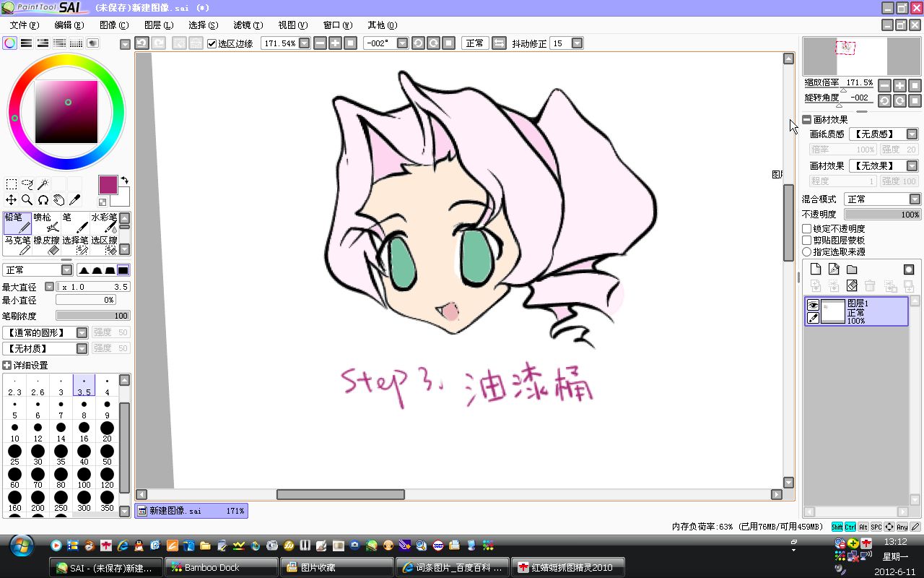
Task: Switch to the 水彩笔 watercolor brush
Action: click(x=104, y=223)
